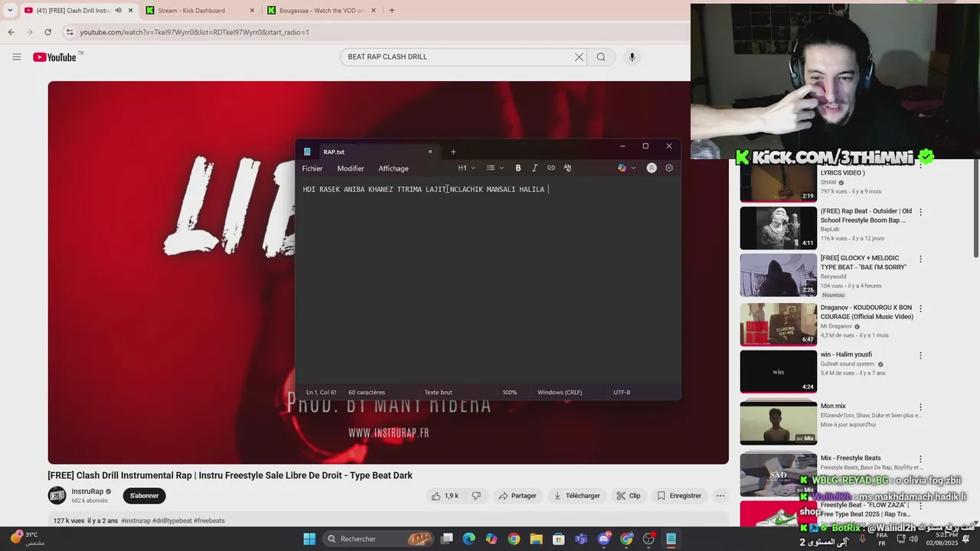980x551 pixels.
Task: Open more actions menu below the video
Action: pos(720,496)
